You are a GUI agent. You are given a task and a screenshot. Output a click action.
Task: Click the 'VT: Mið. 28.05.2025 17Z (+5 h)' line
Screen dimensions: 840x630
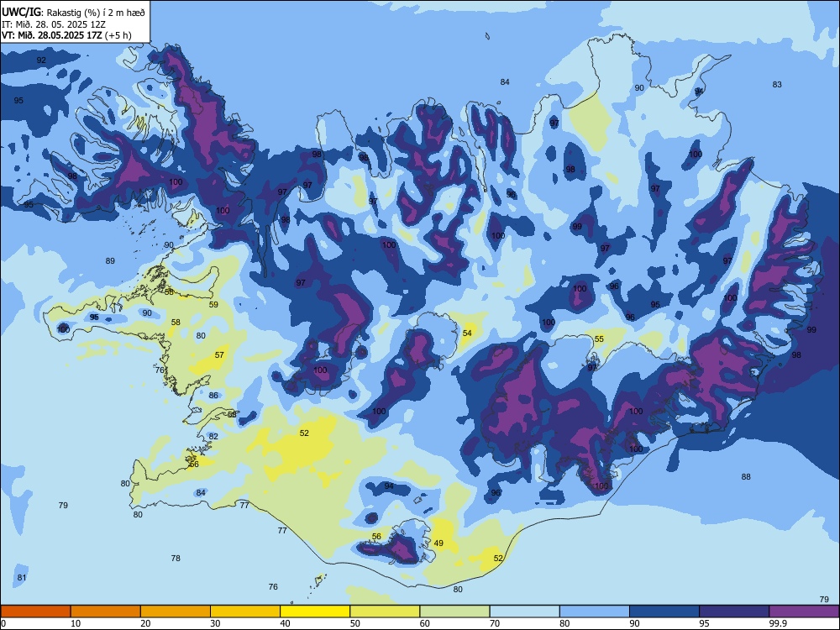point(66,35)
